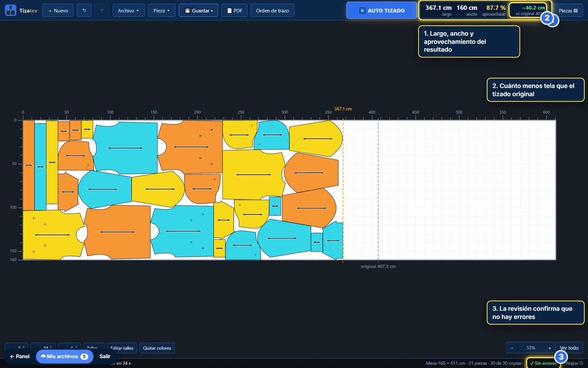The width and height of the screenshot is (588, 368).
Task: Click the orange 367.1 cm ruler marker
Action: tap(343, 109)
